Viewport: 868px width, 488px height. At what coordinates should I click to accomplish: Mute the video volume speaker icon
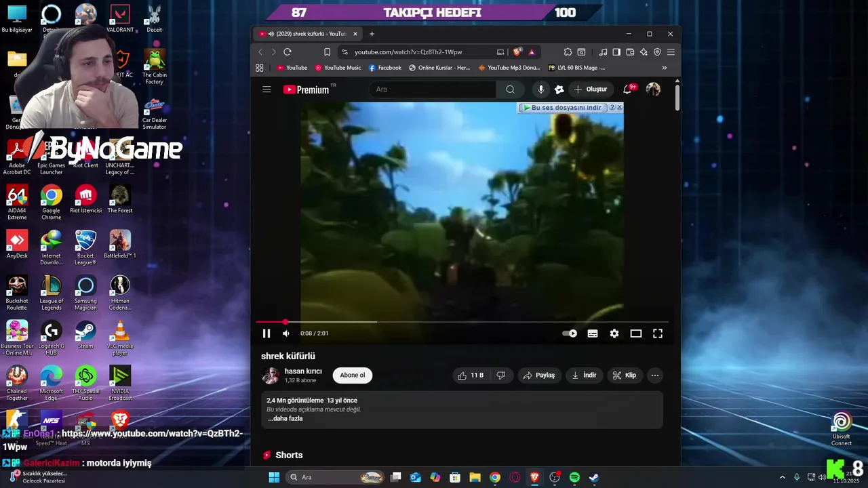click(286, 333)
